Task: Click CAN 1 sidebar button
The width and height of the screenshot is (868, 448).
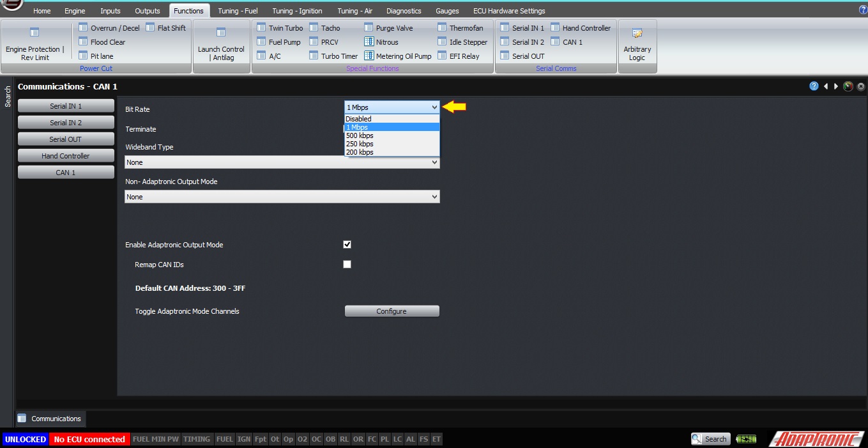Action: click(x=66, y=173)
